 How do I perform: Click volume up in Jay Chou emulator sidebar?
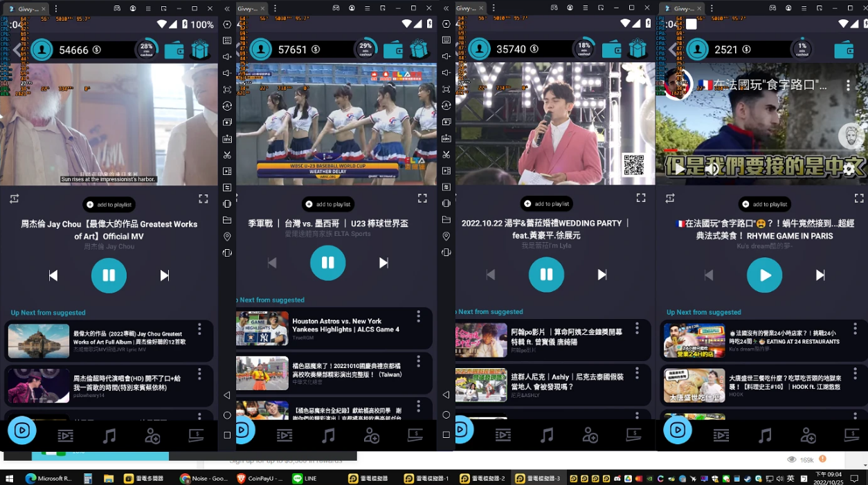[x=227, y=57]
